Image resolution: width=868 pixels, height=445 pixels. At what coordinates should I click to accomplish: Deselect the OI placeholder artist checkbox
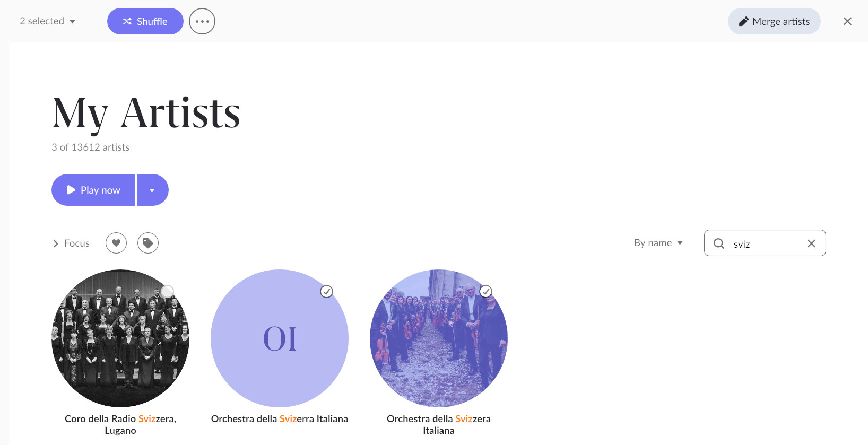(x=327, y=291)
